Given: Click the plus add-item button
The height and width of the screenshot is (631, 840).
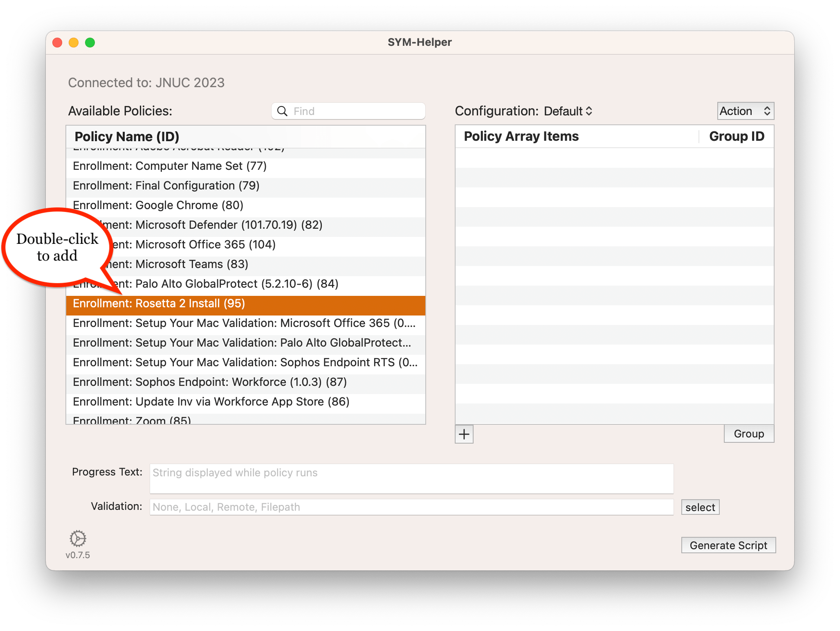Looking at the screenshot, I should pos(464,434).
